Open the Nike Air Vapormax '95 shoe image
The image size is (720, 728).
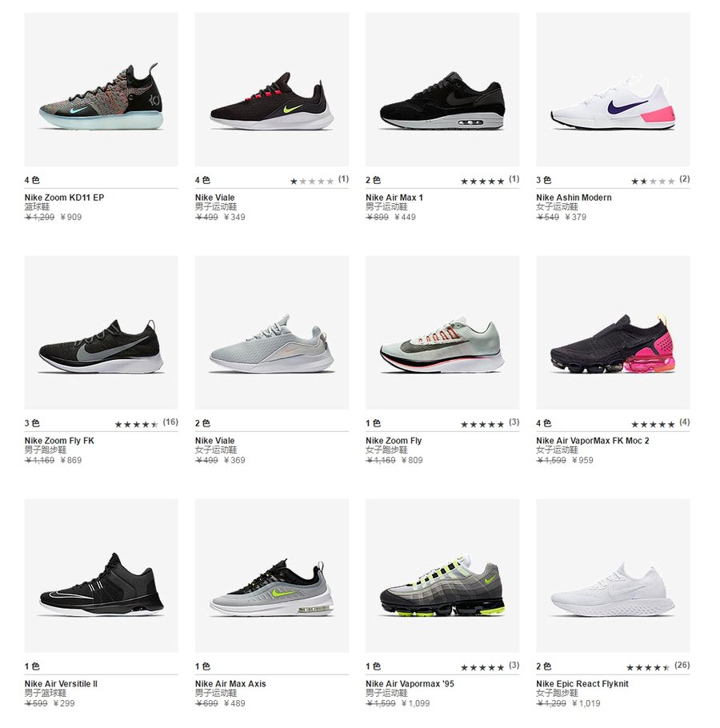point(442,576)
